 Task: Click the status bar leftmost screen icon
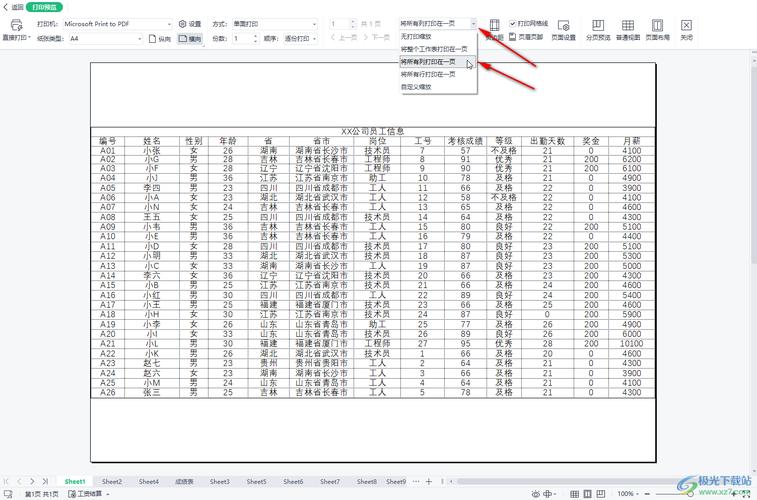8,494
